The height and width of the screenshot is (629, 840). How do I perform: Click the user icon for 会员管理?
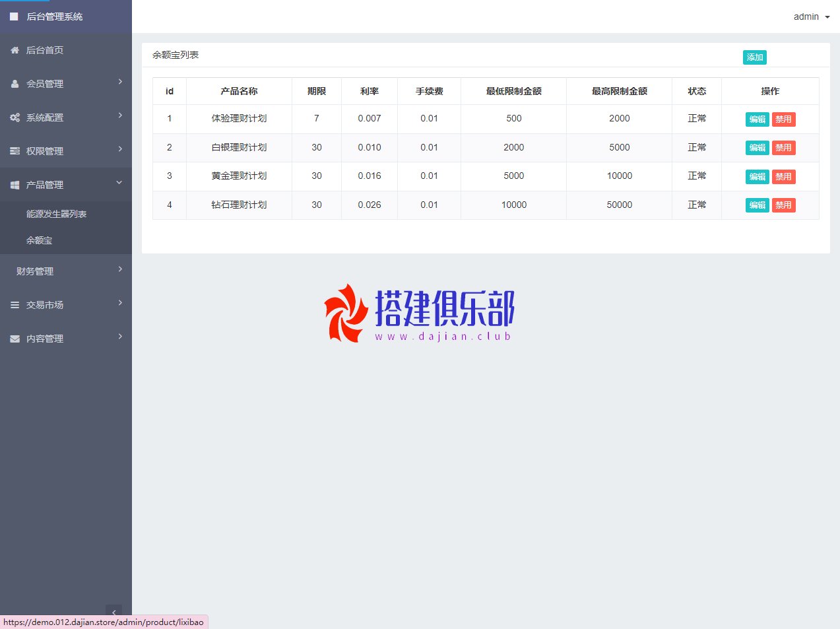15,84
